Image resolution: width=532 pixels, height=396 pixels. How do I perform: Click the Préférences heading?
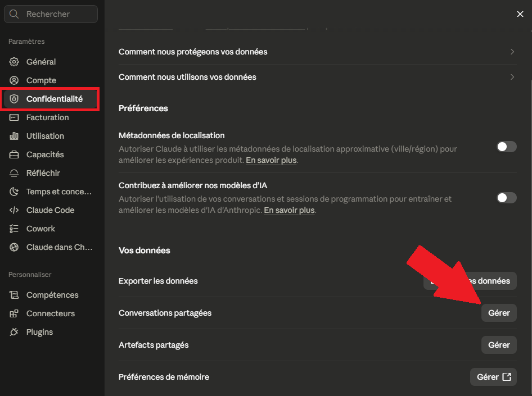pyautogui.click(x=143, y=108)
